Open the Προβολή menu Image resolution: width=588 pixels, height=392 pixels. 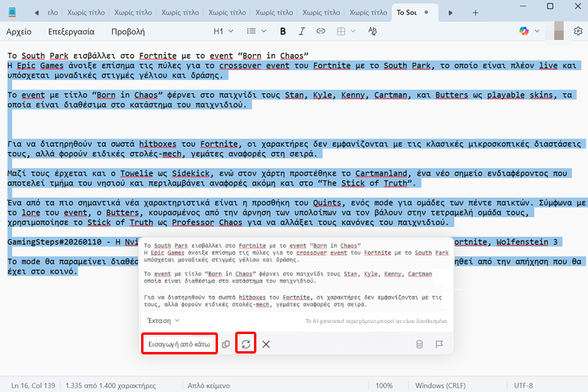[126, 31]
